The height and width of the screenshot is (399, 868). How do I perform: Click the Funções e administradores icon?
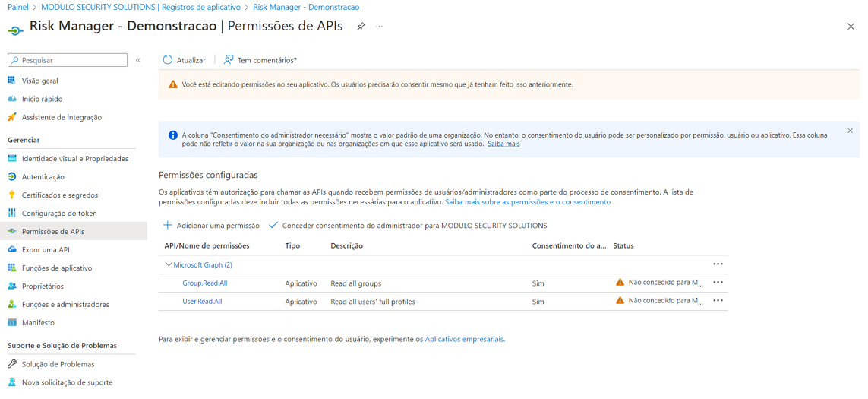pyautogui.click(x=12, y=304)
